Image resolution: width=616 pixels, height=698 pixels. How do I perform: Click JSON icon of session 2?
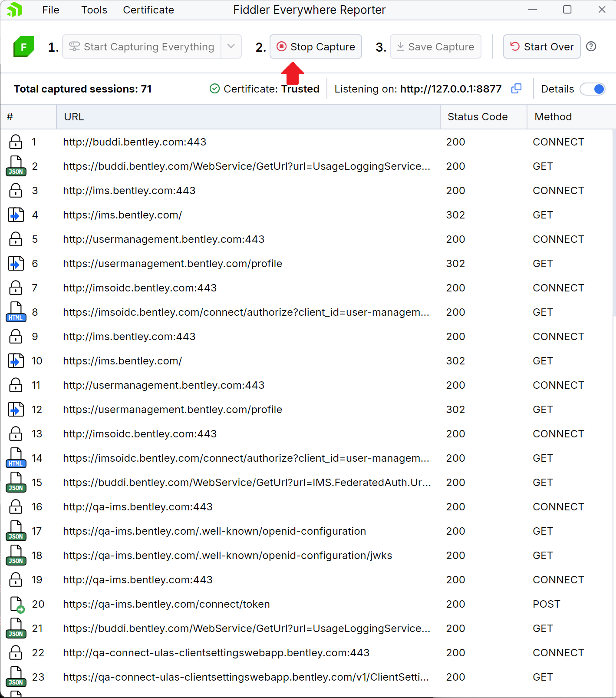point(16,166)
